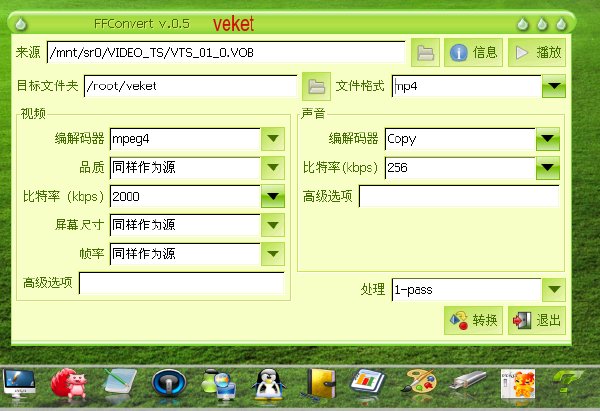
Task: Open the bar chart document dock icon
Action: tap(367, 382)
